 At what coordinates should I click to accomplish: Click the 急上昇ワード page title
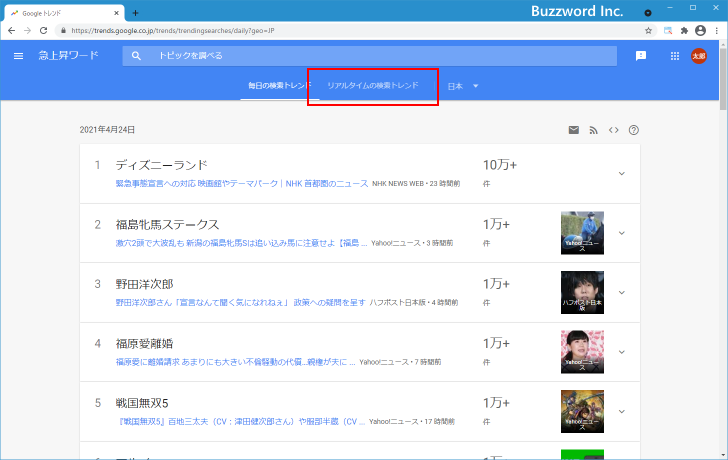[68, 56]
